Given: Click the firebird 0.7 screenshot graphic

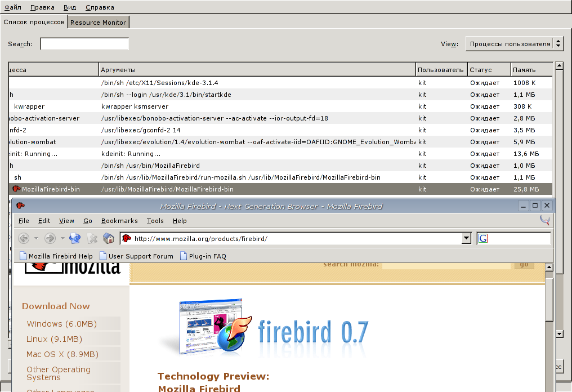Looking at the screenshot, I should [215, 326].
